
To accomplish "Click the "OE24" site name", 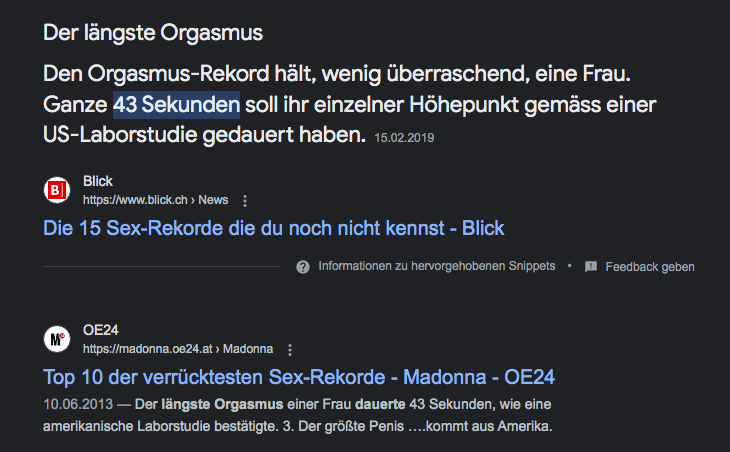I will point(101,331).
